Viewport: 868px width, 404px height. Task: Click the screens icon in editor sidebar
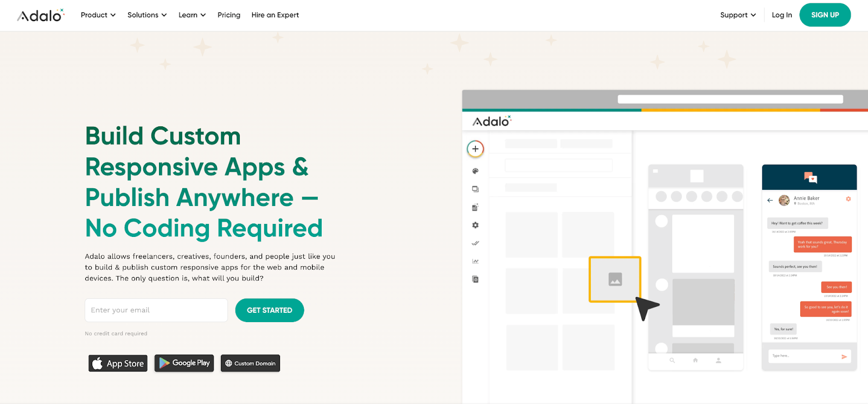pos(475,189)
